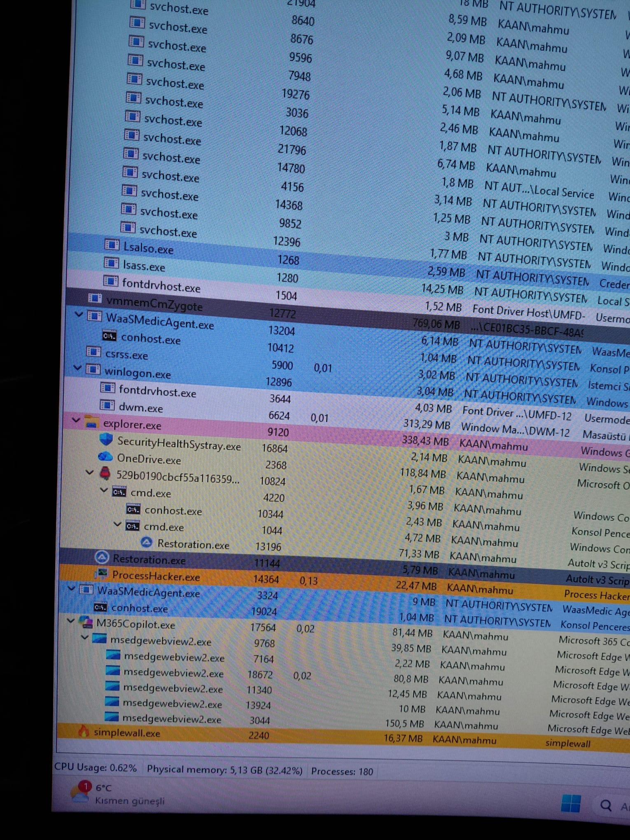
Task: Click the memory value 313,29 MB
Action: (427, 425)
